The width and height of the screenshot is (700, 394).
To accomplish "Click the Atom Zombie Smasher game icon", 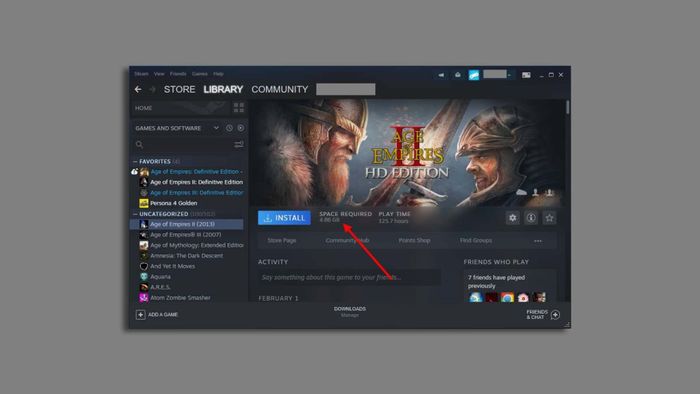I will [x=144, y=298].
